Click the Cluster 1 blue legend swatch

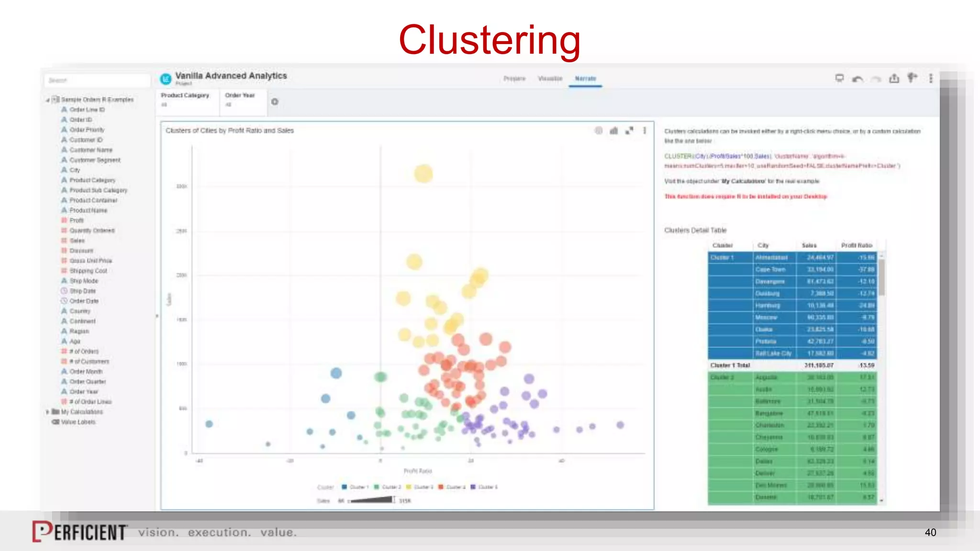click(344, 487)
